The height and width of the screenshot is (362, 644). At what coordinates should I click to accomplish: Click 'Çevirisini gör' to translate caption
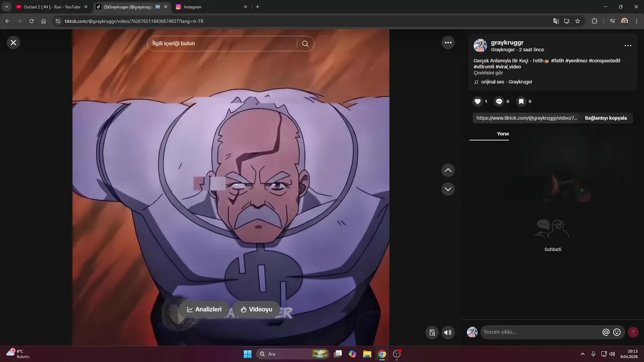[x=488, y=73]
